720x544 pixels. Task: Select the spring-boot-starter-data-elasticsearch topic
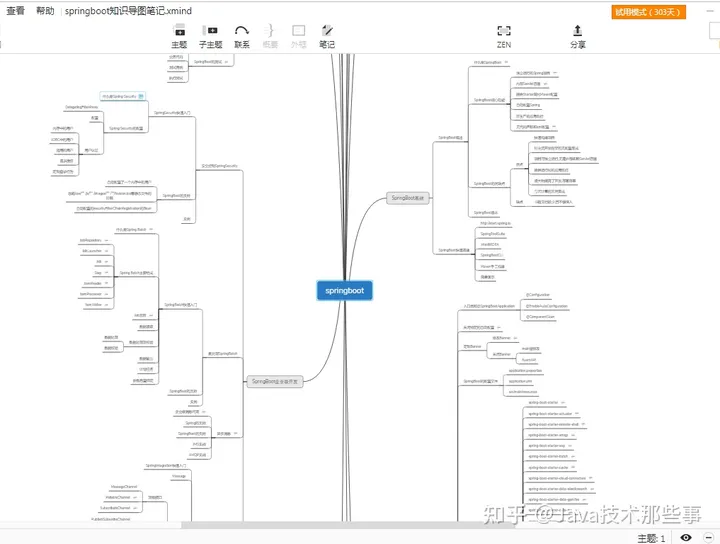(557, 489)
